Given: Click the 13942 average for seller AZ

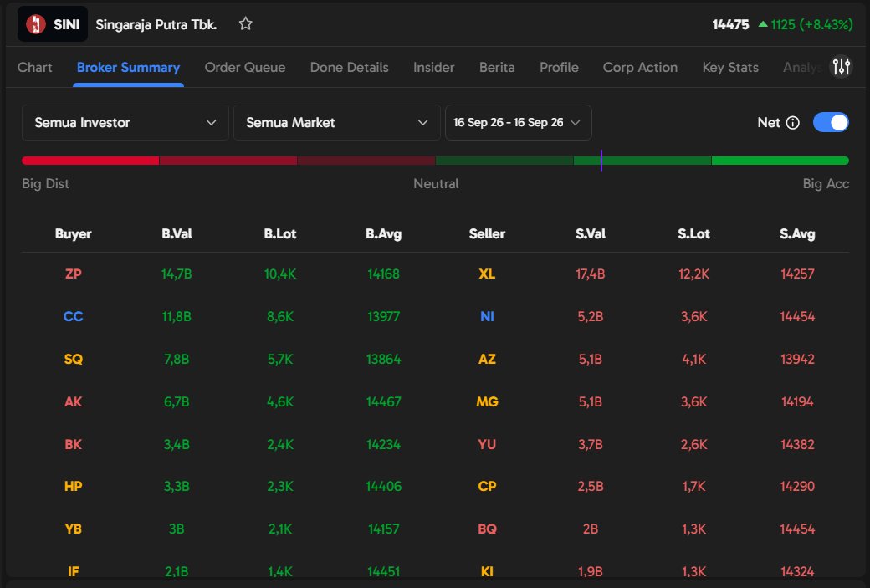Looking at the screenshot, I should tap(797, 359).
